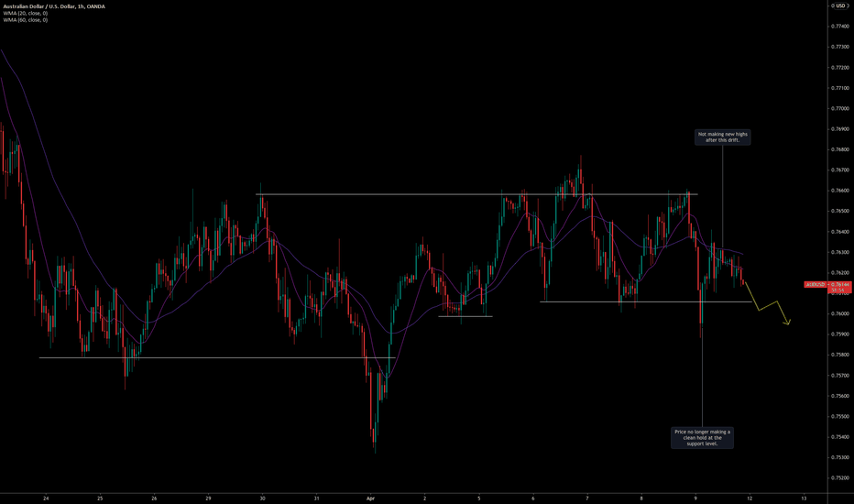The image size is (854, 504).
Task: Click date 30 on the time axis
Action: (x=262, y=498)
